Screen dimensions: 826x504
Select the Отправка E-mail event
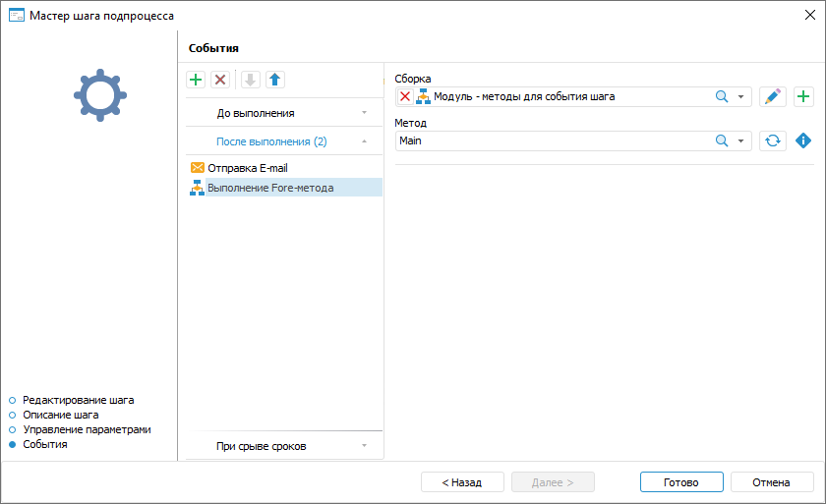(247, 168)
